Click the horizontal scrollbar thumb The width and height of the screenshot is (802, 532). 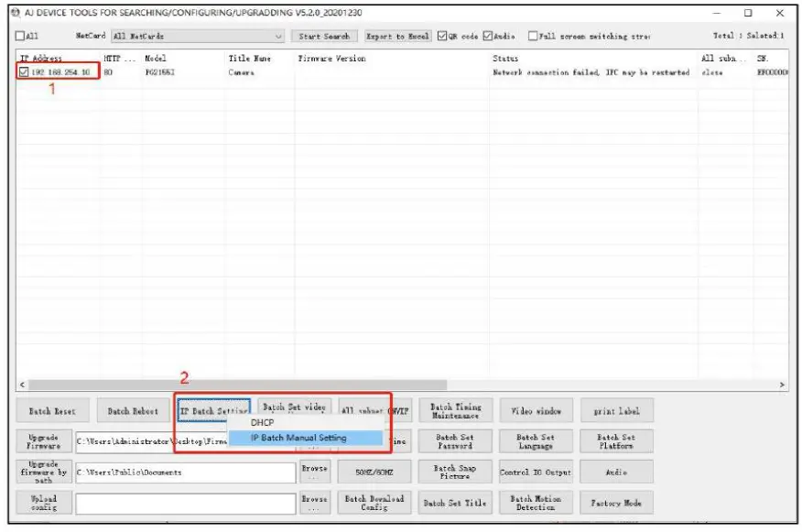coord(237,385)
